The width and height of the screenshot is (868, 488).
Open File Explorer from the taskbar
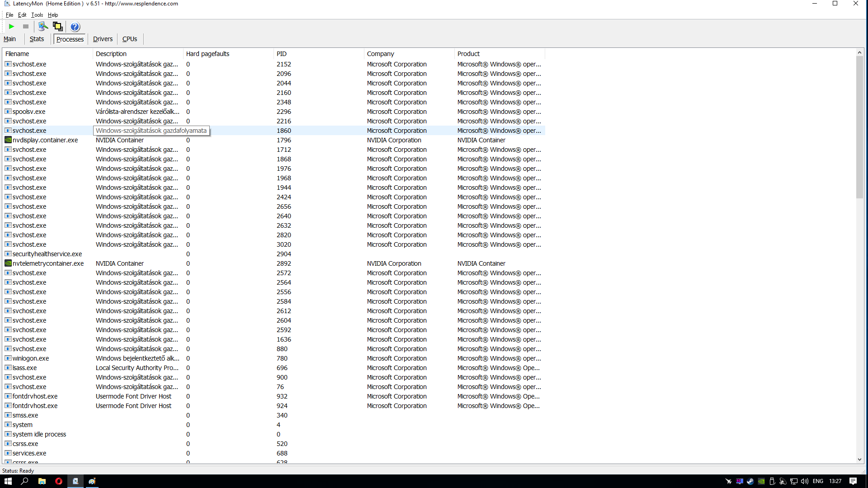42,481
